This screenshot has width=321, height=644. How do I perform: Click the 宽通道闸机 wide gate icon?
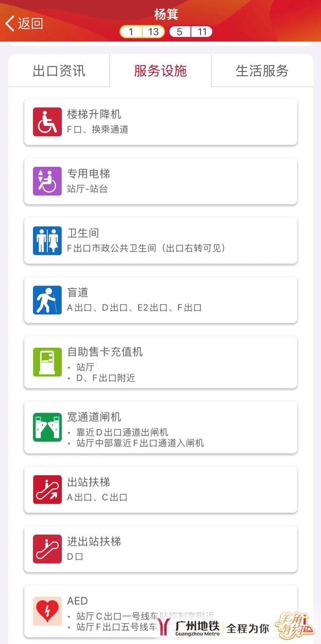(x=46, y=425)
